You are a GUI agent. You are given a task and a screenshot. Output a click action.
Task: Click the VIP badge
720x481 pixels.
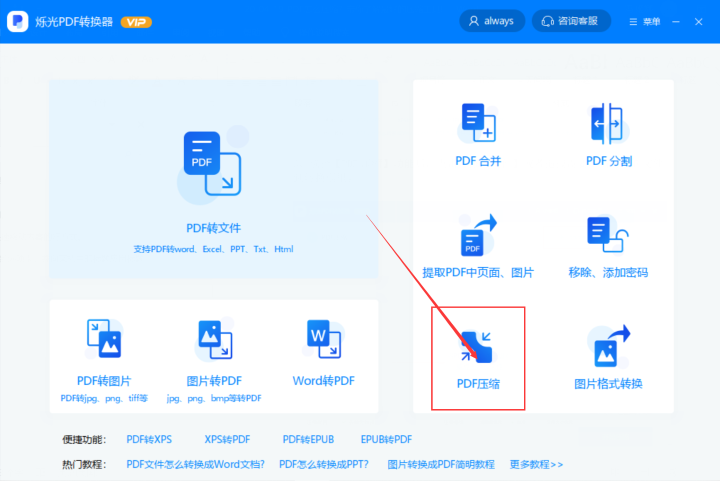click(x=136, y=22)
